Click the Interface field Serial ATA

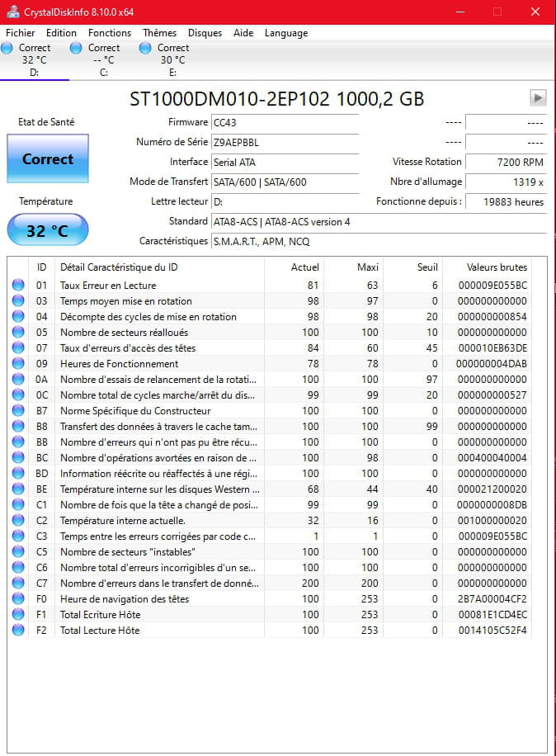285,162
